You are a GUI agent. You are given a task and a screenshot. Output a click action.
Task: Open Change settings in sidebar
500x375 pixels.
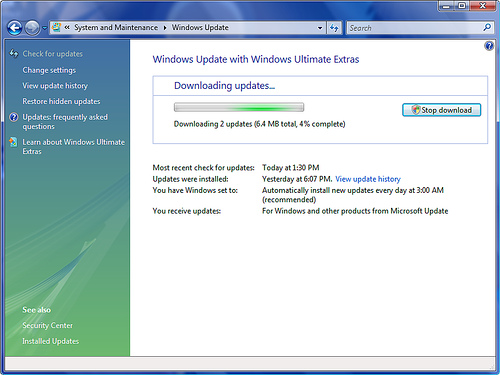pos(49,70)
